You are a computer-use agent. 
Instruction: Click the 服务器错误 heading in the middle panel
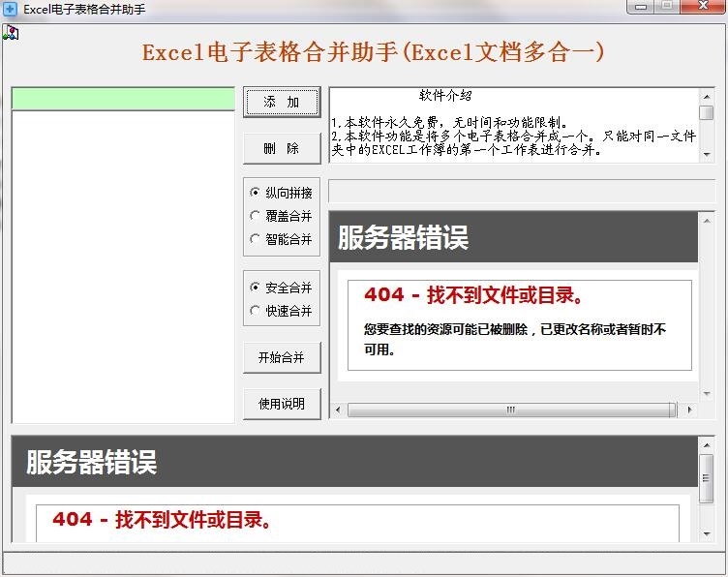pyautogui.click(x=403, y=237)
